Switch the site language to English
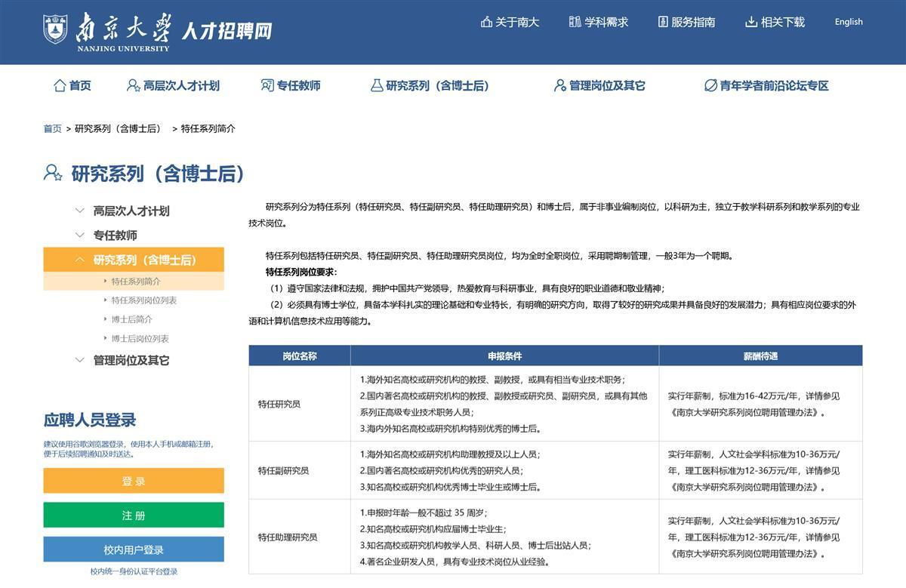This screenshot has height=588, width=906. coord(849,22)
